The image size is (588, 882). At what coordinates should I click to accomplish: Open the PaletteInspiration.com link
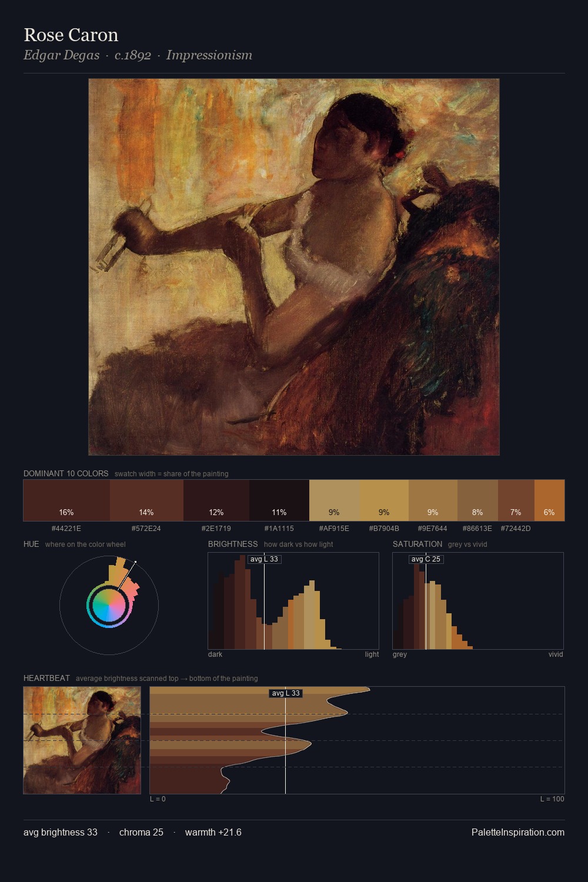(518, 832)
